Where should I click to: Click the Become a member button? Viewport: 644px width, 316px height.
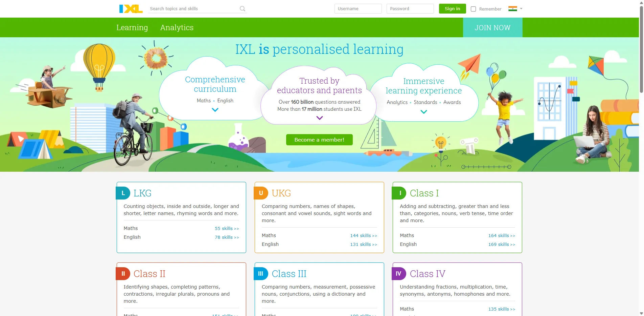[x=319, y=140]
